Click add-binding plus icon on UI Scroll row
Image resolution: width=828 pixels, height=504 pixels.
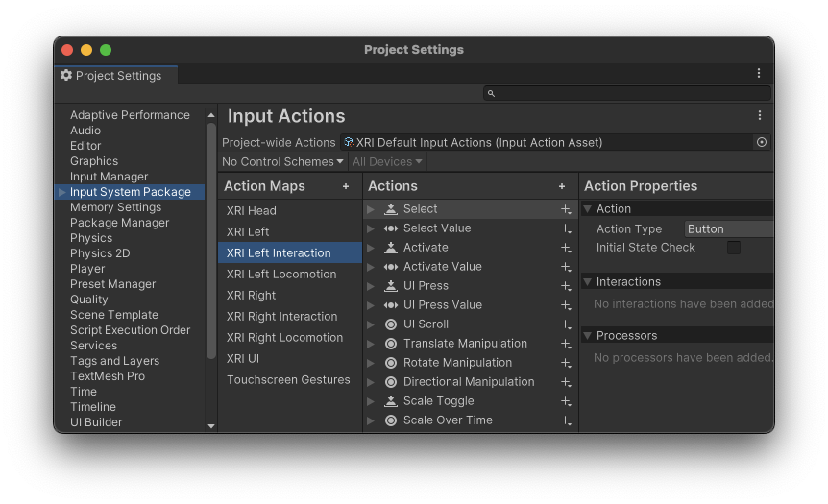pos(566,324)
